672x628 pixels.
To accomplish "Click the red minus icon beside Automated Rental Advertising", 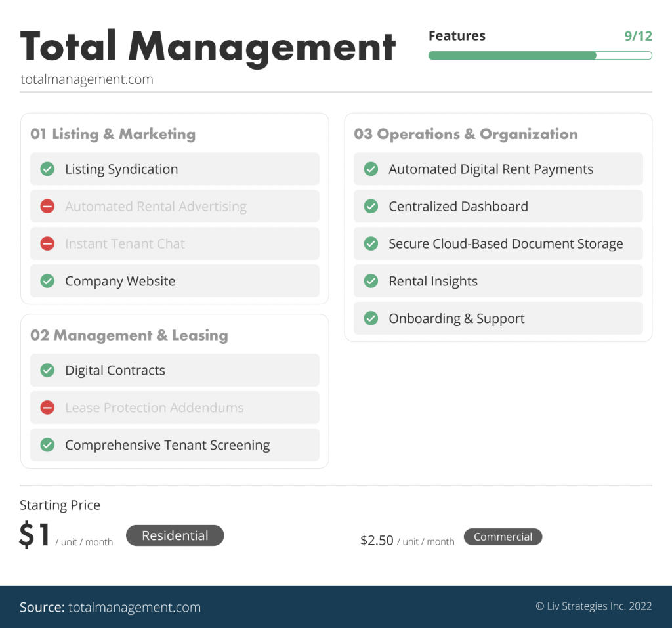I will [x=47, y=206].
